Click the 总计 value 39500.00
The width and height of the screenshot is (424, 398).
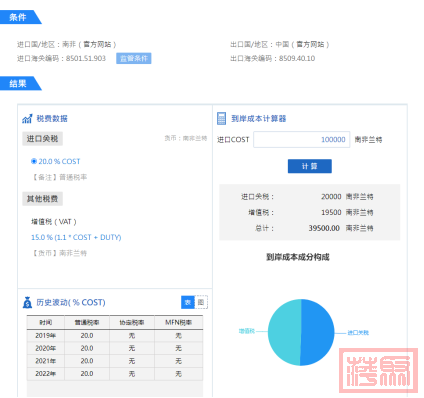tap(324, 228)
